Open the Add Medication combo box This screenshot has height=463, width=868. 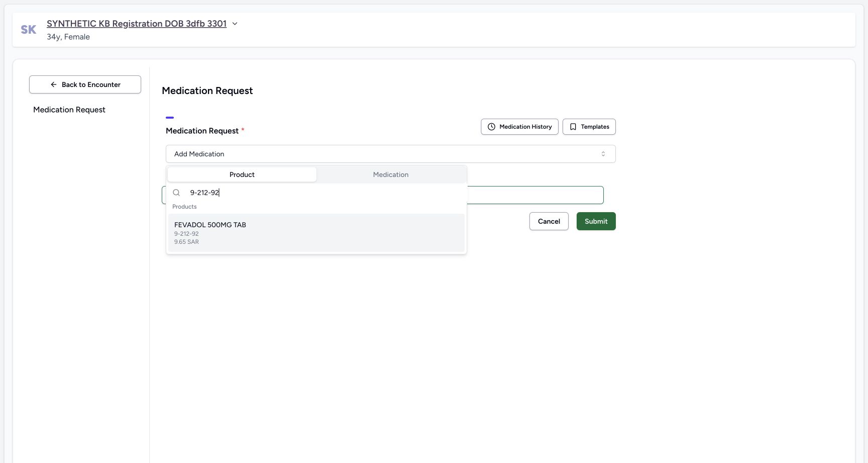[x=390, y=154]
